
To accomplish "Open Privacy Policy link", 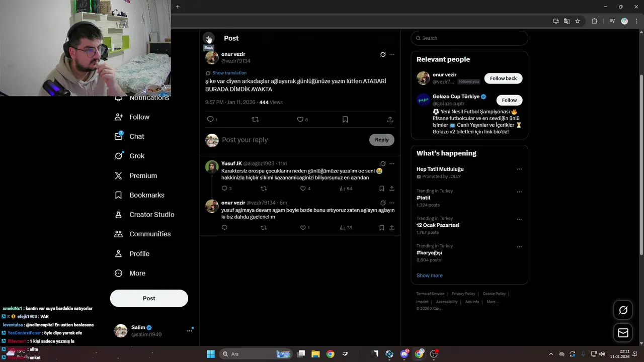I will click(463, 294).
